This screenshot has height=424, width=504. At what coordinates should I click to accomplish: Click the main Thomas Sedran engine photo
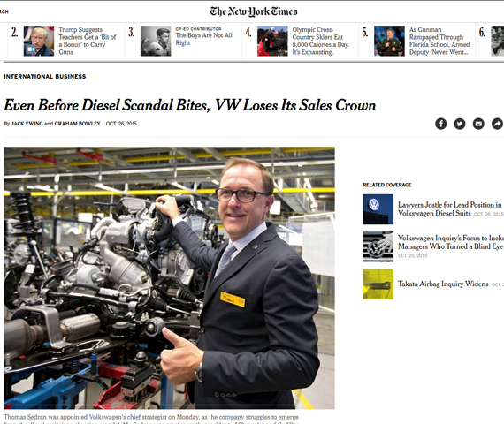click(169, 278)
